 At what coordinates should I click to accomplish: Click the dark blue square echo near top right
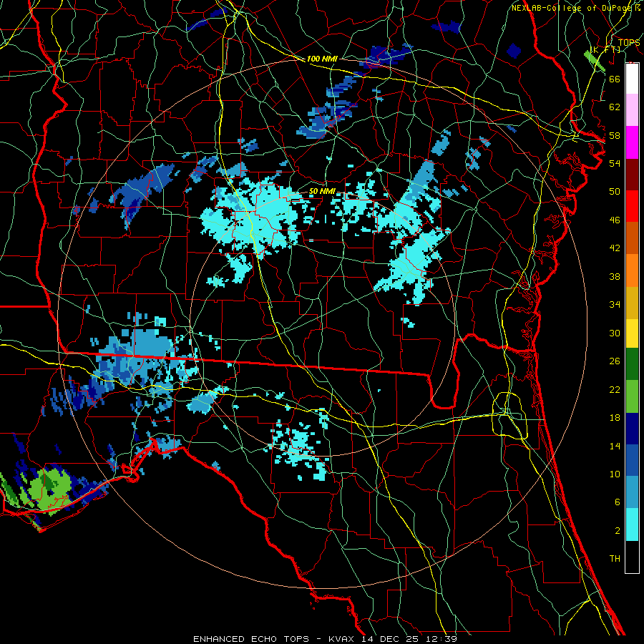[513, 51]
